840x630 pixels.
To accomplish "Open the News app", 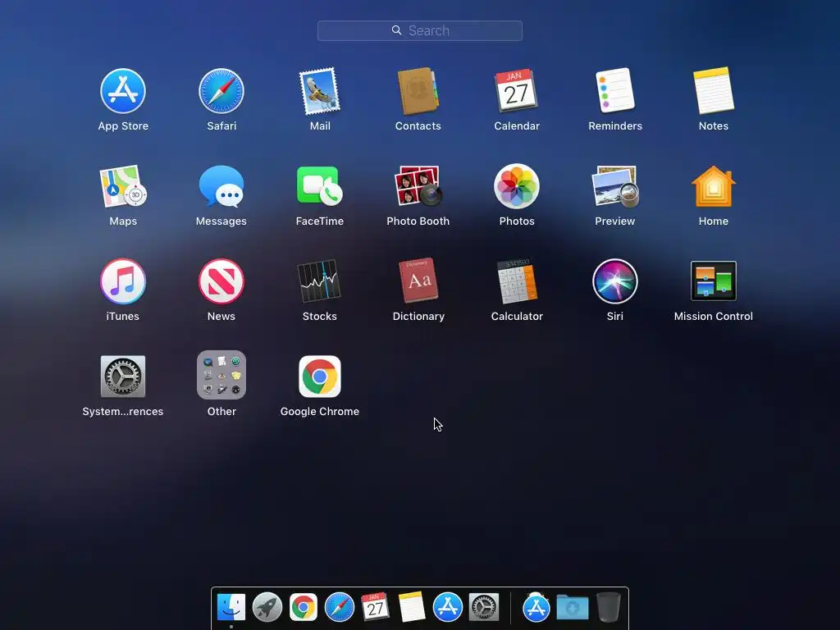I will tap(221, 281).
